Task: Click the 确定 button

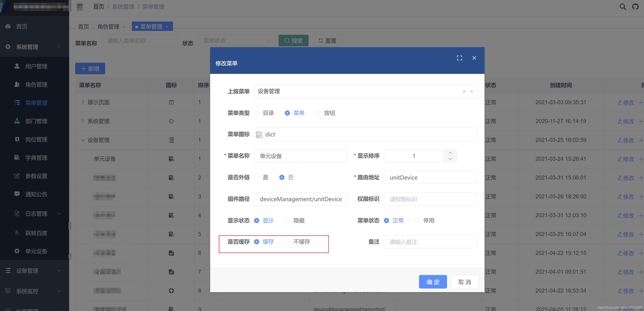Action: point(433,282)
